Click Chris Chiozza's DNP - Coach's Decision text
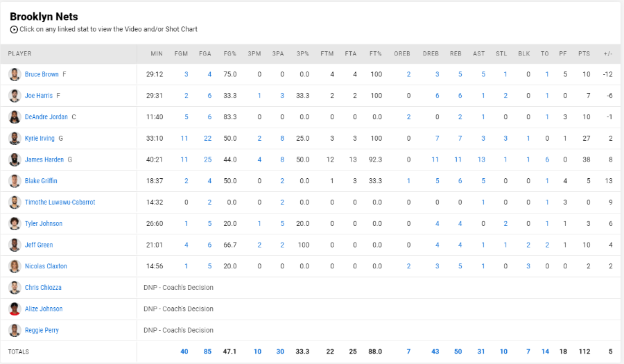Screen dimensions: 624x364 [x=178, y=288]
